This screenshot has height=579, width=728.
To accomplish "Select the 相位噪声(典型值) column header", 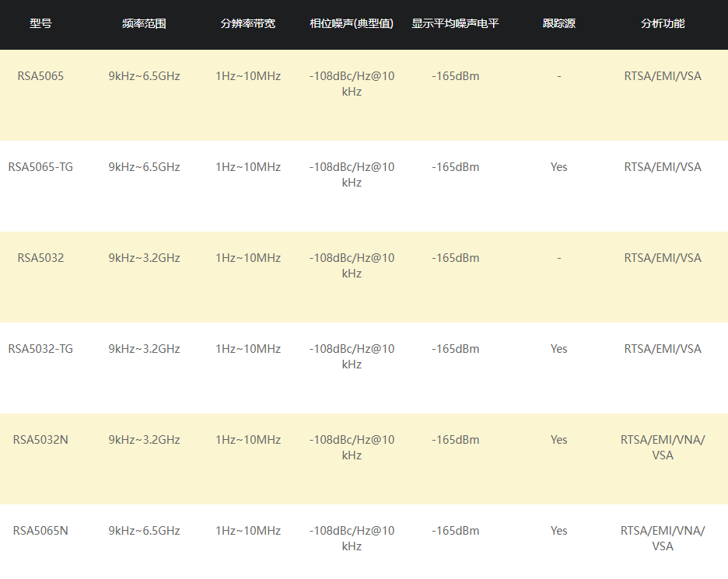I will pyautogui.click(x=352, y=23).
